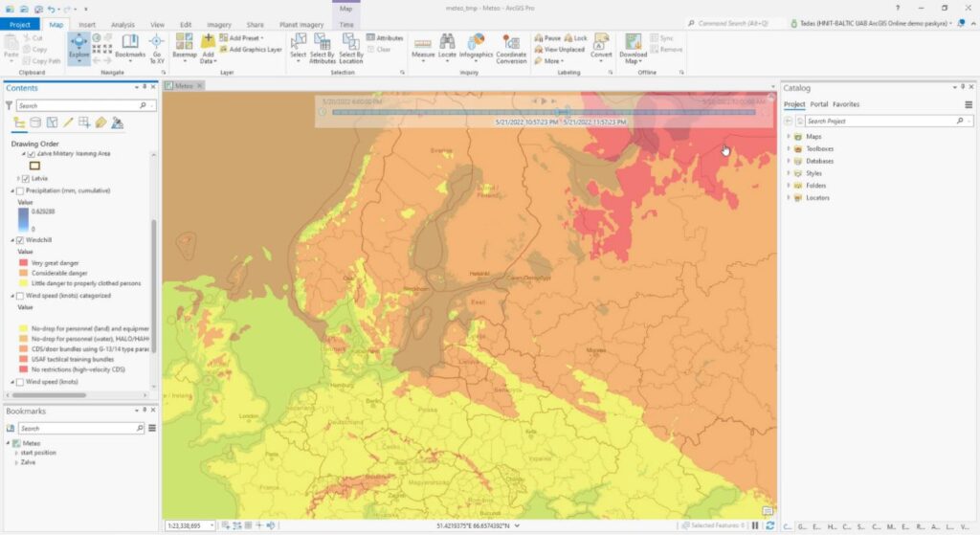Click the time slider bar on map

click(541, 112)
